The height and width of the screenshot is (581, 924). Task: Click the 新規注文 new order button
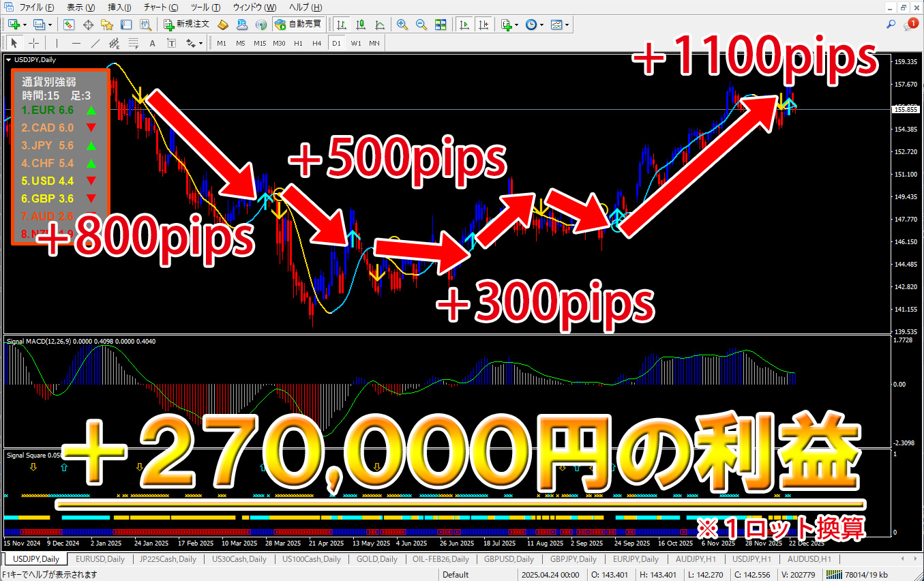click(x=186, y=25)
